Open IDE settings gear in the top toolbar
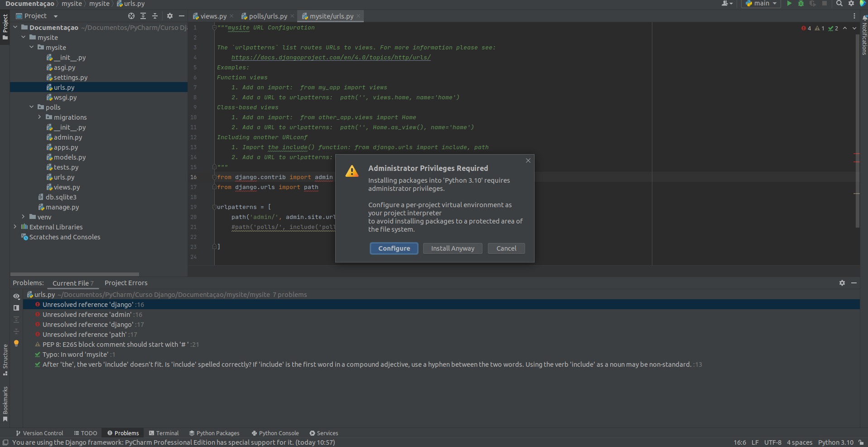The width and height of the screenshot is (868, 447). [851, 3]
